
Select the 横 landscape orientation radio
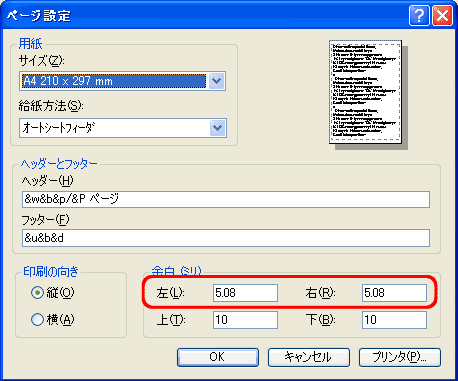(x=37, y=320)
